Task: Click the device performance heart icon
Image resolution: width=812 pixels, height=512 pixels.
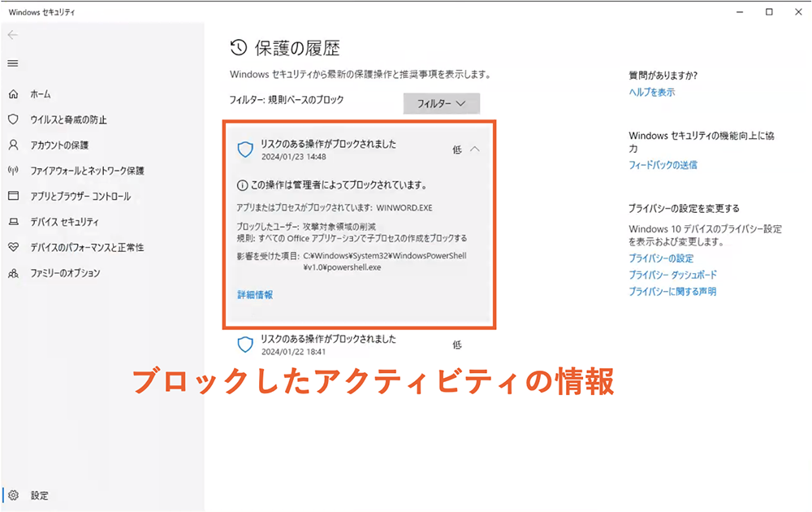Action: point(14,247)
